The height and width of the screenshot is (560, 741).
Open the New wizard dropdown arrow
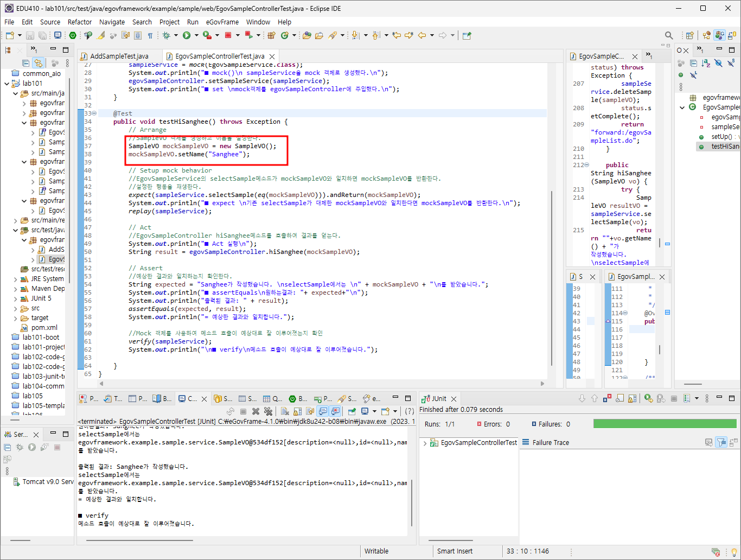(x=20, y=35)
